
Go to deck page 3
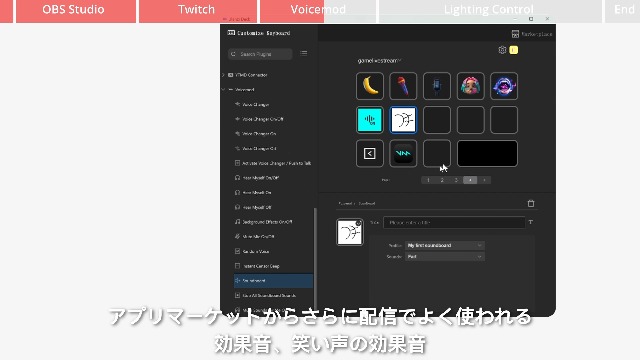[456, 180]
